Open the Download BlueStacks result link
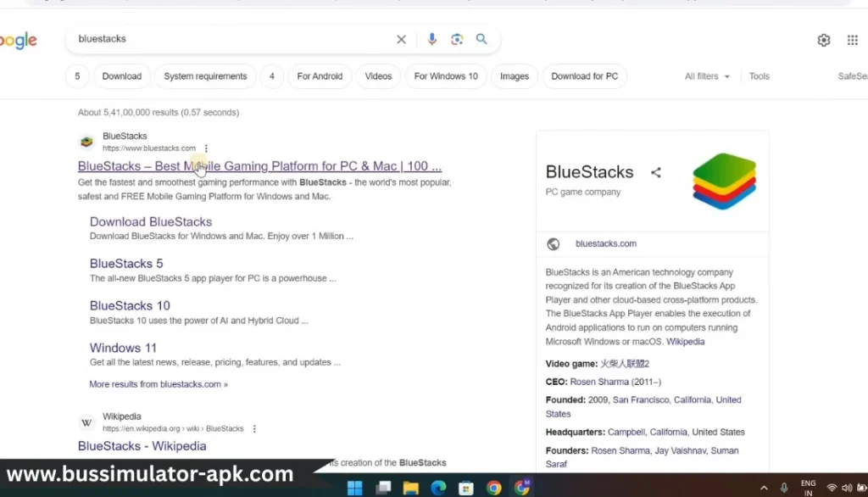 (x=150, y=221)
